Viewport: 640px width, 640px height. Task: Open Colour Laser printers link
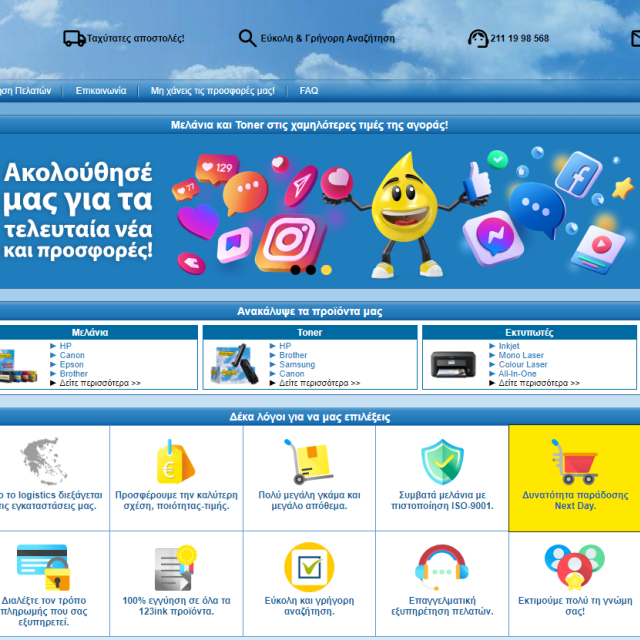[x=523, y=364]
